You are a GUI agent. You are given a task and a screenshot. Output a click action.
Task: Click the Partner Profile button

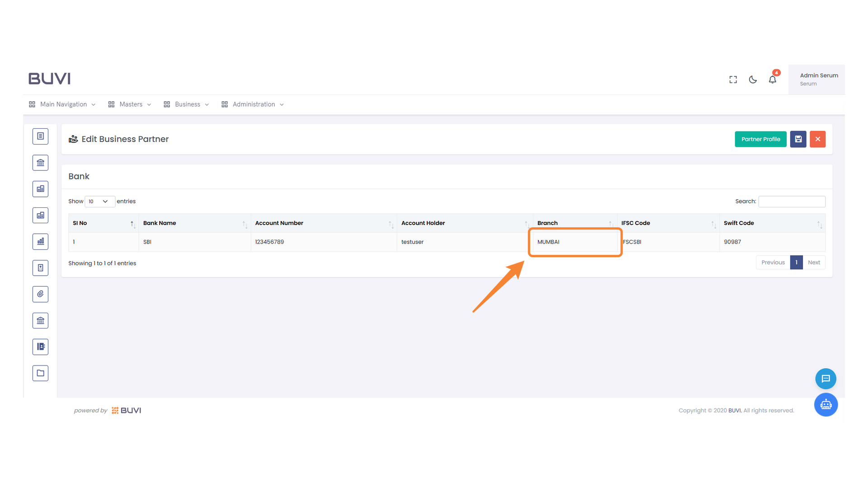pyautogui.click(x=760, y=139)
